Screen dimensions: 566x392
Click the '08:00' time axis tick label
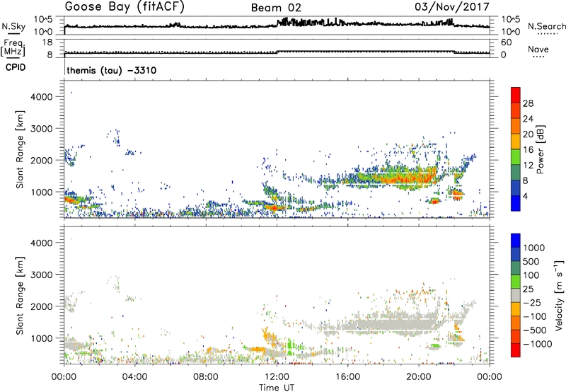pos(206,377)
